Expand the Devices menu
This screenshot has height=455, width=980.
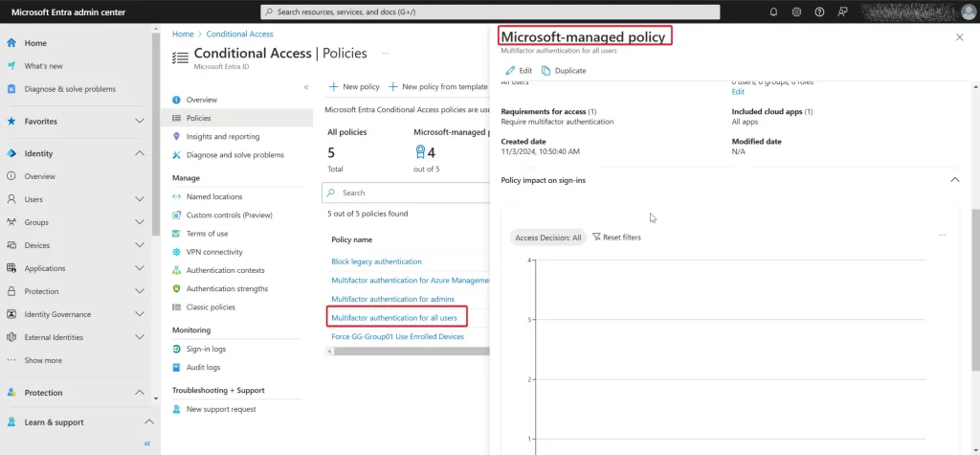click(140, 245)
